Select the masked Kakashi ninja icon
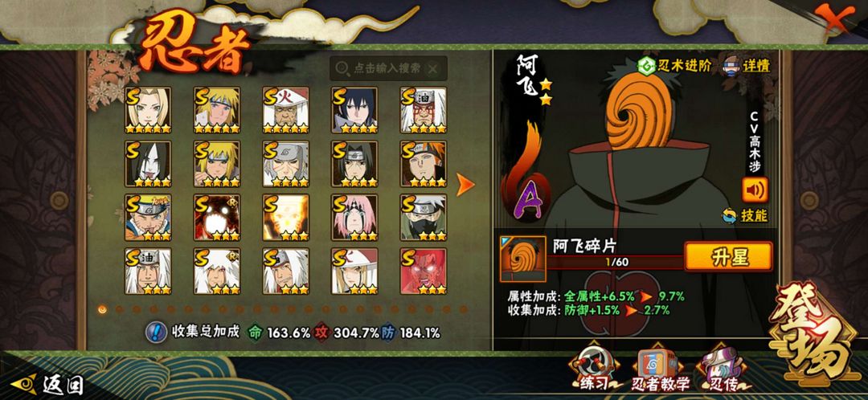Image resolution: width=868 pixels, height=400 pixels. pos(424,218)
